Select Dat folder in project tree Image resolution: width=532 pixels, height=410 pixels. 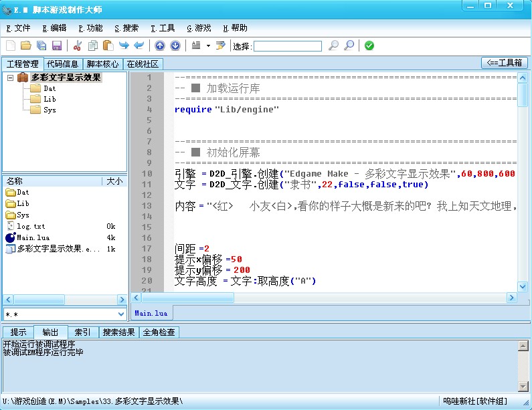tap(50, 88)
